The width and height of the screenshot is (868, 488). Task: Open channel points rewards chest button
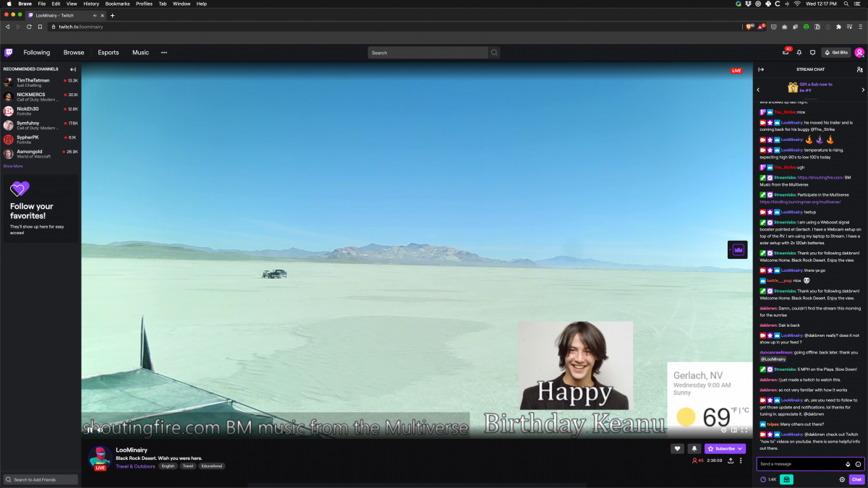(x=787, y=479)
